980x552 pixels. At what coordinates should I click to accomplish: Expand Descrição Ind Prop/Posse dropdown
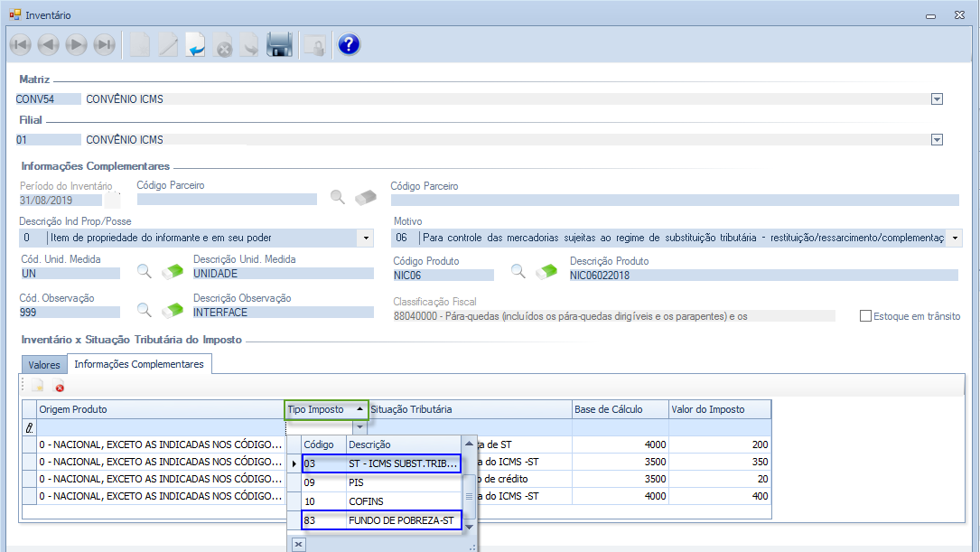[366, 238]
